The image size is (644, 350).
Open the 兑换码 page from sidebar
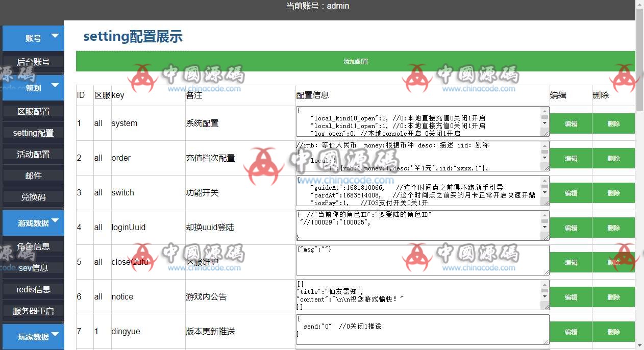coord(33,196)
